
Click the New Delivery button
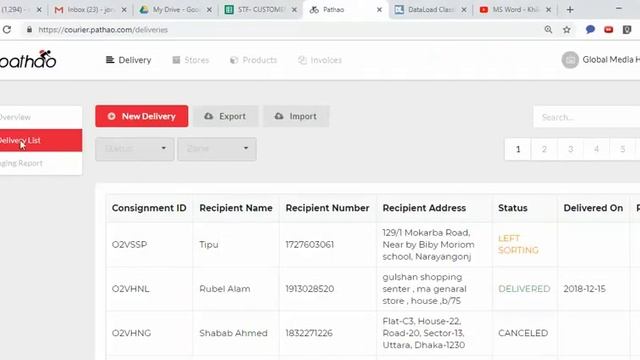pos(142,116)
